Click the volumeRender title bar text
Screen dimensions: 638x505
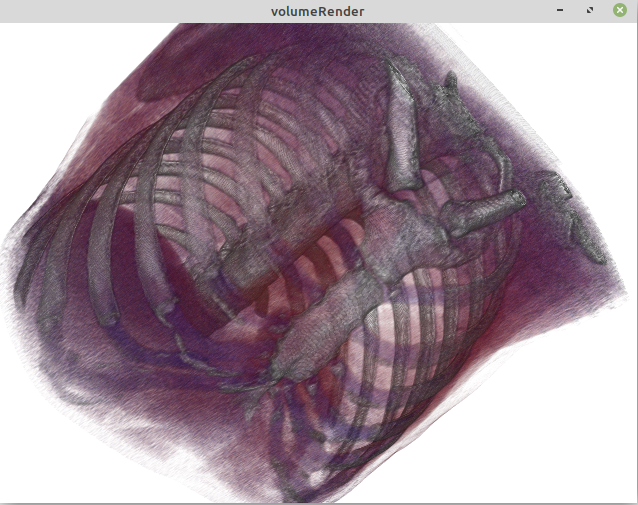tap(317, 11)
